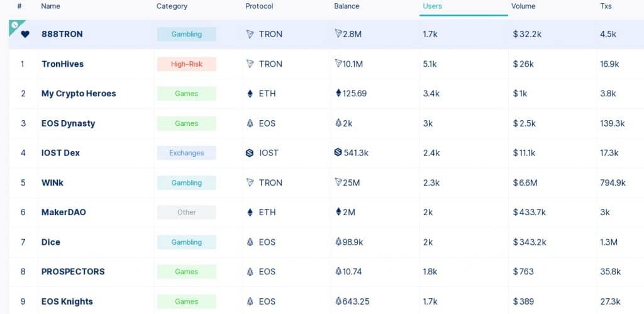Open the MakerDAO dapp page
This screenshot has width=644, height=314.
pyautogui.click(x=64, y=213)
